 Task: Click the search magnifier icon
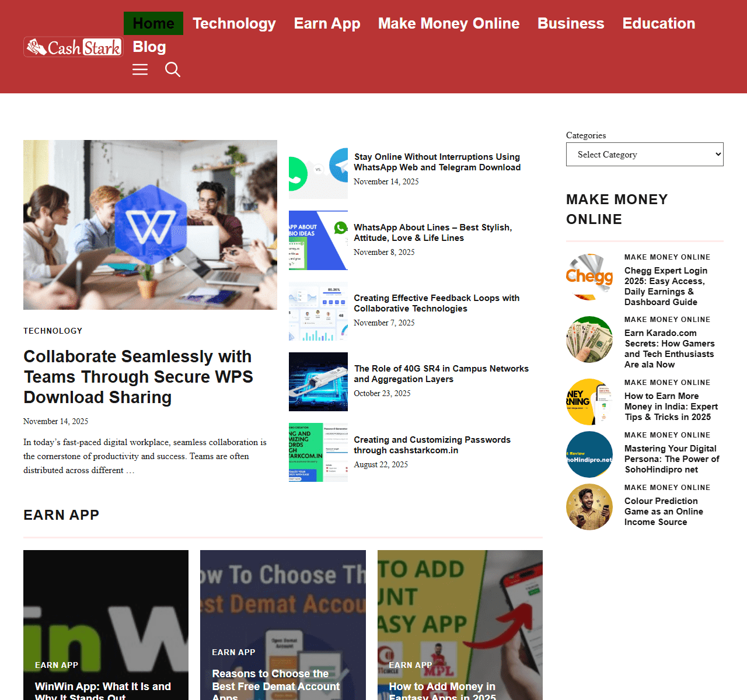pos(173,70)
